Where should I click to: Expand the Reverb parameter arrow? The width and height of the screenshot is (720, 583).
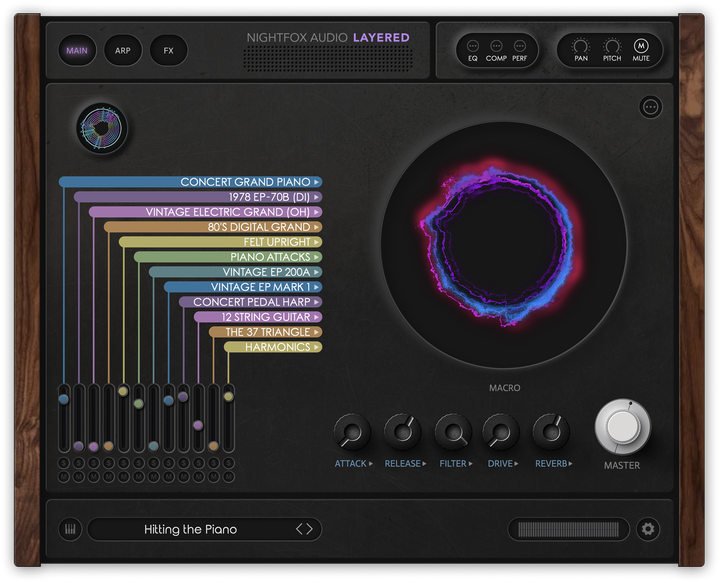570,464
